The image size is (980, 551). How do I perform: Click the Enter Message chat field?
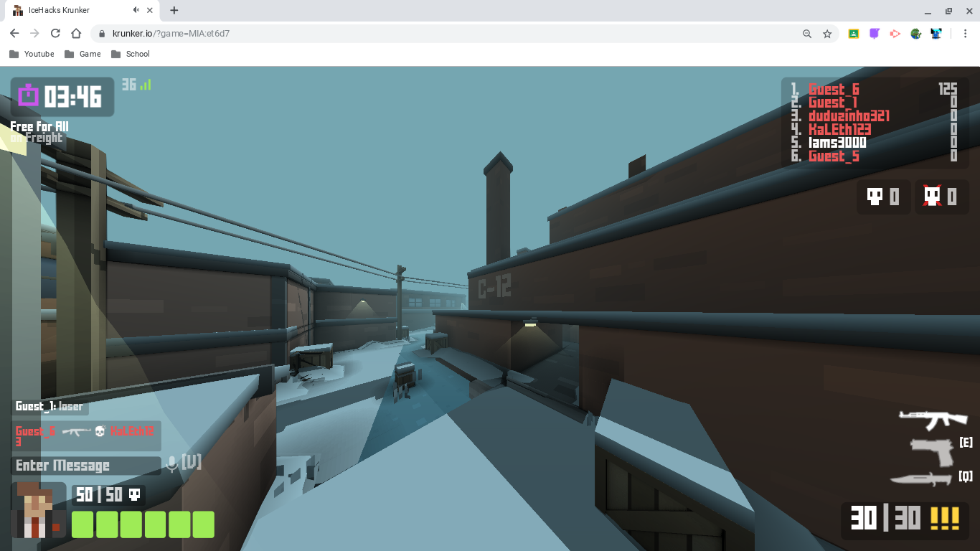(x=83, y=466)
